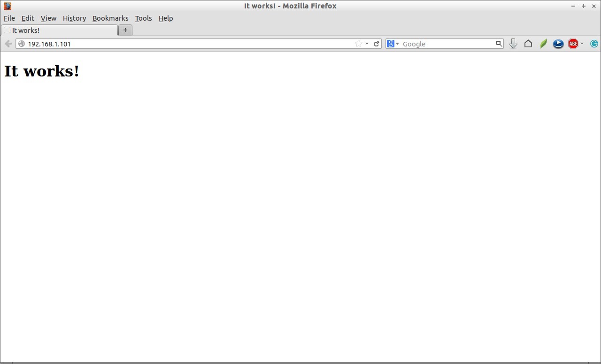Bookmark this page with the star icon

point(359,44)
